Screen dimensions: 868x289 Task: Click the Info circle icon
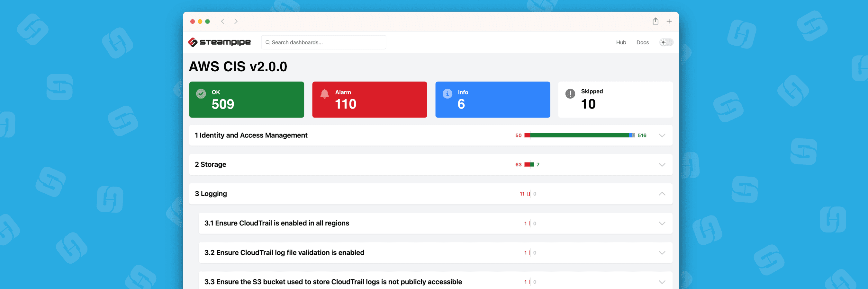point(448,93)
